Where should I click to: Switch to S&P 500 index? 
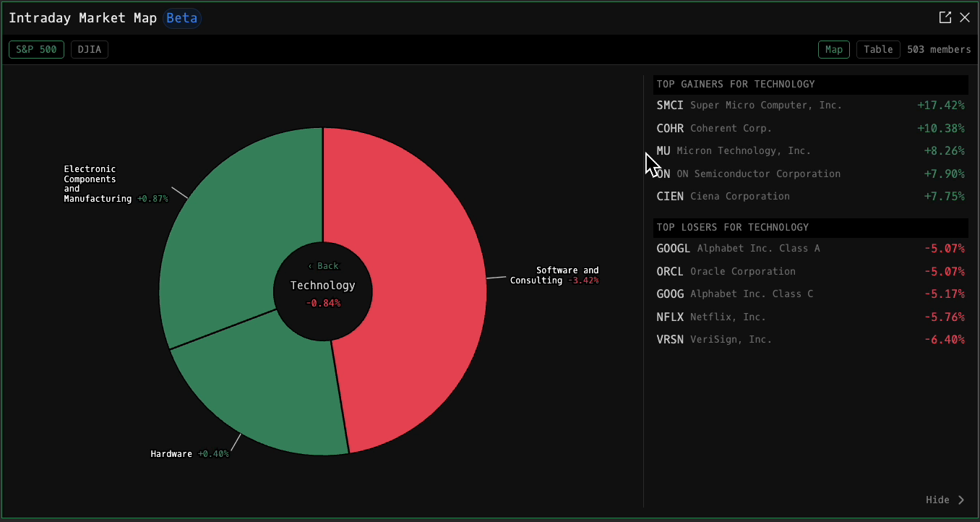(36, 50)
